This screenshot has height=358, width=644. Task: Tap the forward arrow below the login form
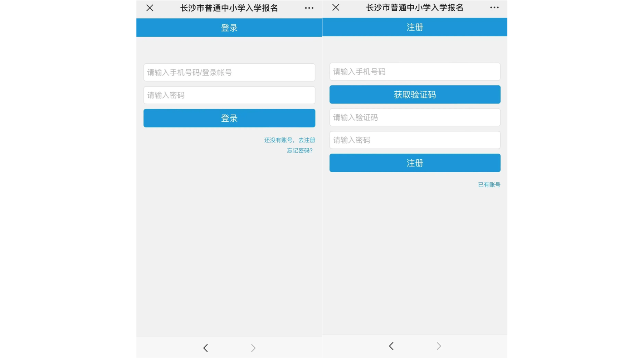tap(253, 348)
